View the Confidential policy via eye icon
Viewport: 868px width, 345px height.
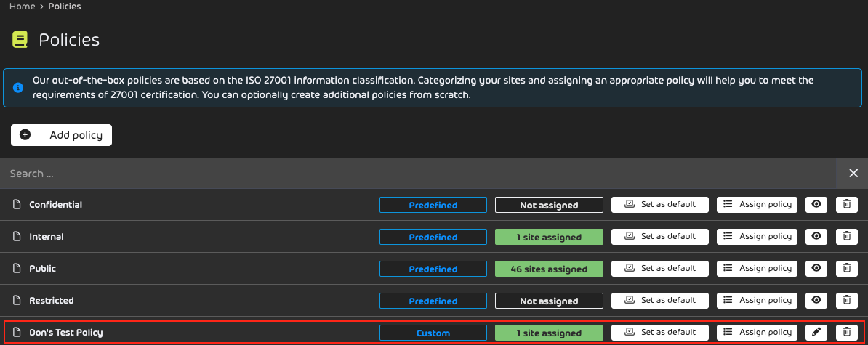click(x=816, y=205)
